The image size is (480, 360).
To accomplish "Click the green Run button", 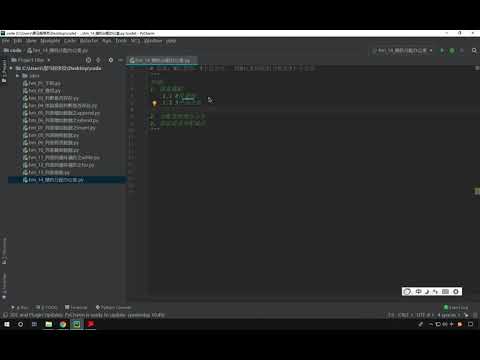I will [442, 51].
